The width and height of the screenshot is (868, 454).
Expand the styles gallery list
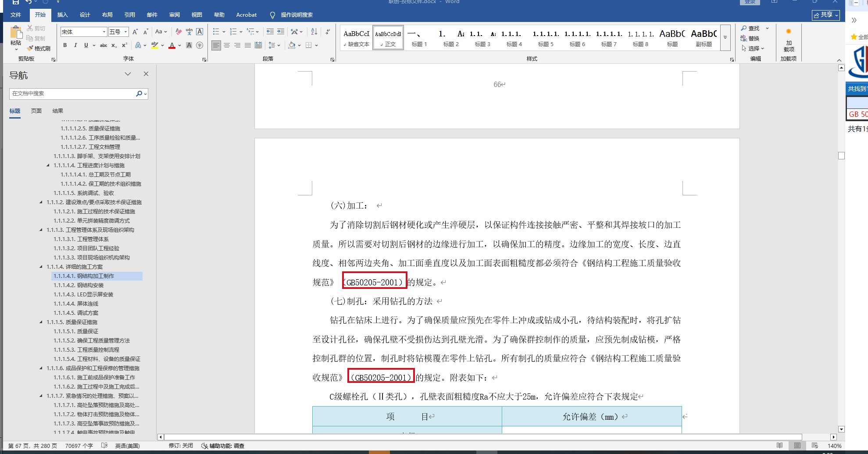725,38
